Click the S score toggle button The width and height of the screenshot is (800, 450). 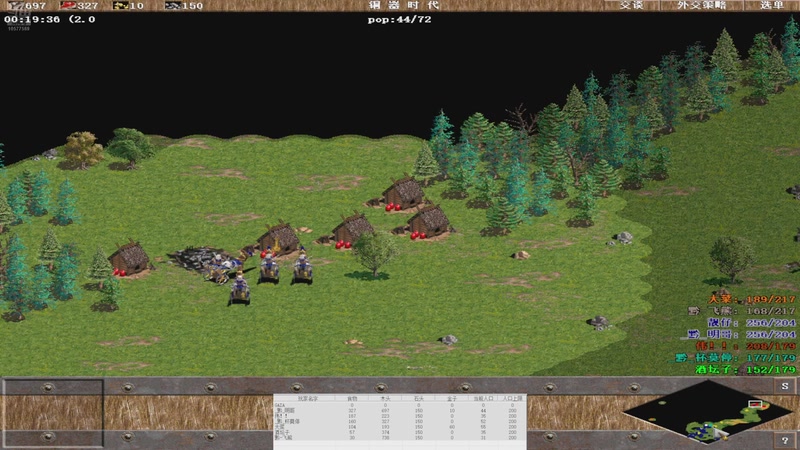pos(785,386)
